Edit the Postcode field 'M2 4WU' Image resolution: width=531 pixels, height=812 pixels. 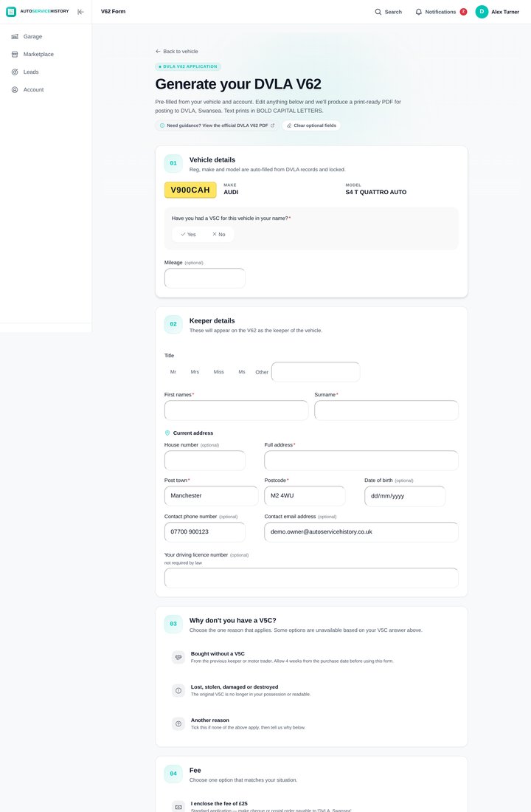pyautogui.click(x=305, y=495)
